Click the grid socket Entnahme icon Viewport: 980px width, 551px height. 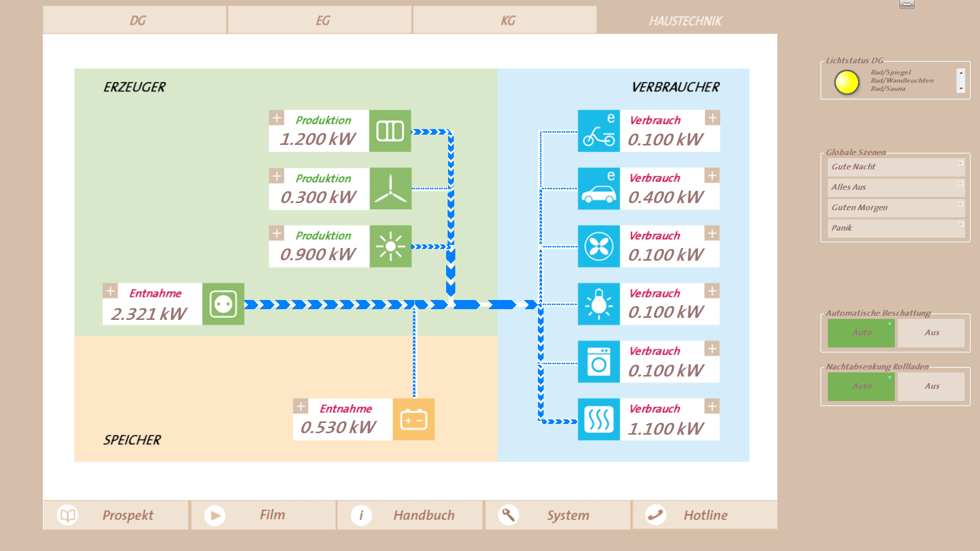[x=223, y=304]
